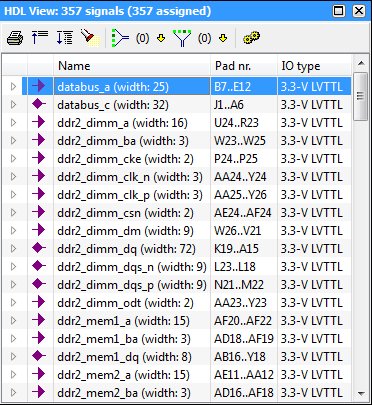The height and width of the screenshot is (405, 372).
Task: Click yellow down arrow after second (0)
Action: (223, 39)
